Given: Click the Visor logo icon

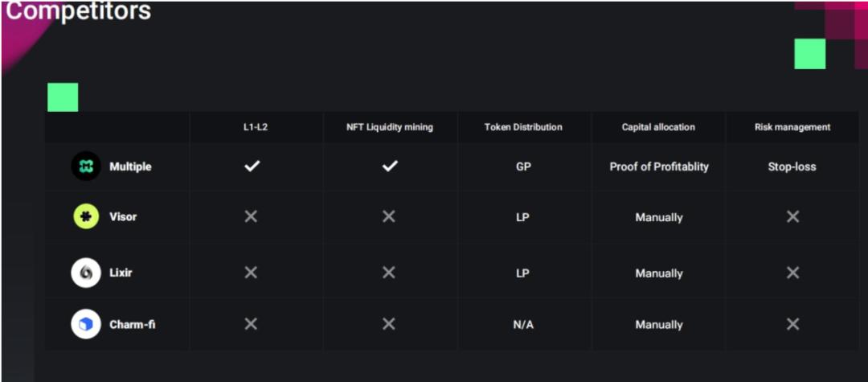Looking at the screenshot, I should 86,216.
